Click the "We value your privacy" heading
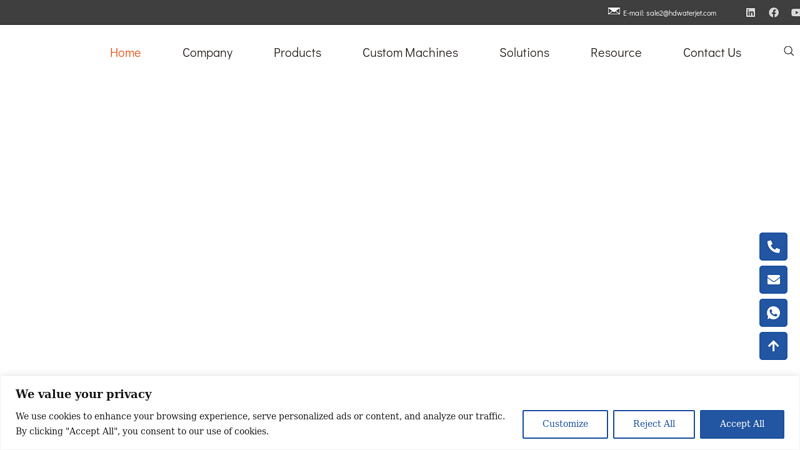This screenshot has width=800, height=450. pyautogui.click(x=84, y=394)
